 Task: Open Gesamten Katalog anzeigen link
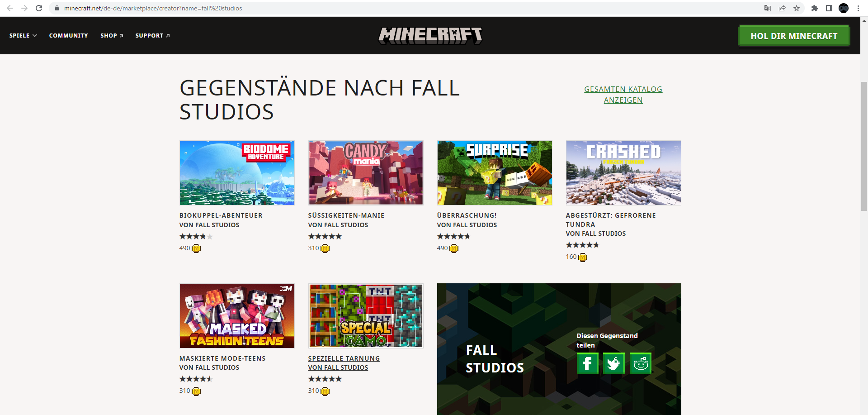click(623, 95)
